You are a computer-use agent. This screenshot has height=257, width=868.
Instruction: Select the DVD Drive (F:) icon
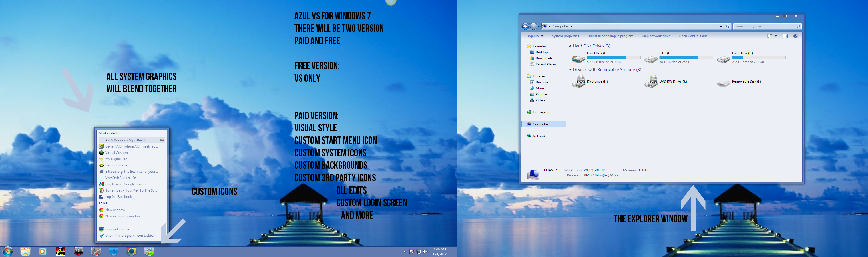(x=578, y=82)
